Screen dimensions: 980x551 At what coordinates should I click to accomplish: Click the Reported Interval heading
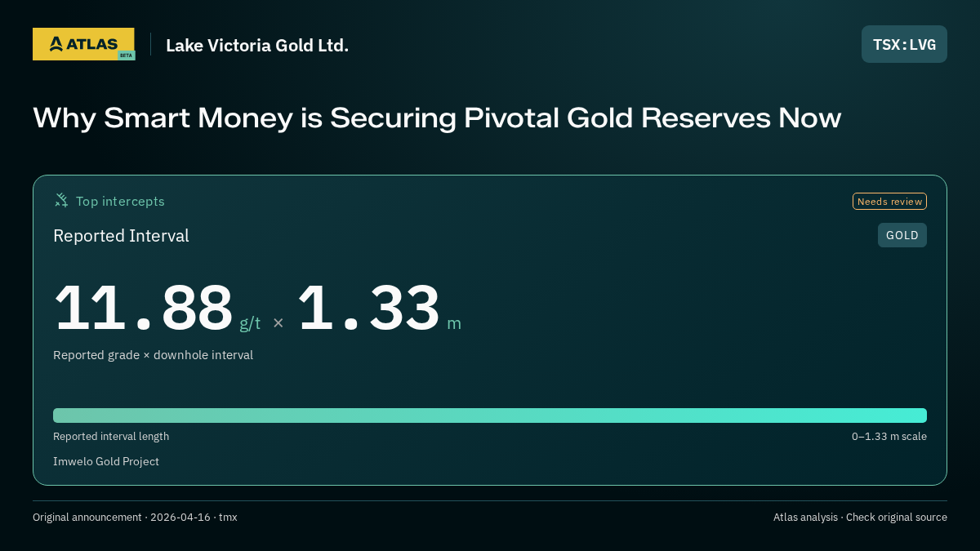pyautogui.click(x=121, y=236)
